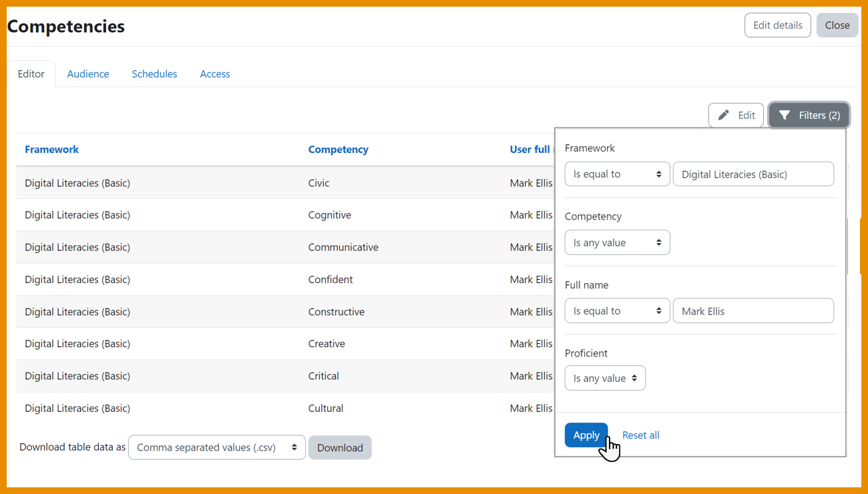Open the Access tab
The width and height of the screenshot is (868, 494).
215,74
